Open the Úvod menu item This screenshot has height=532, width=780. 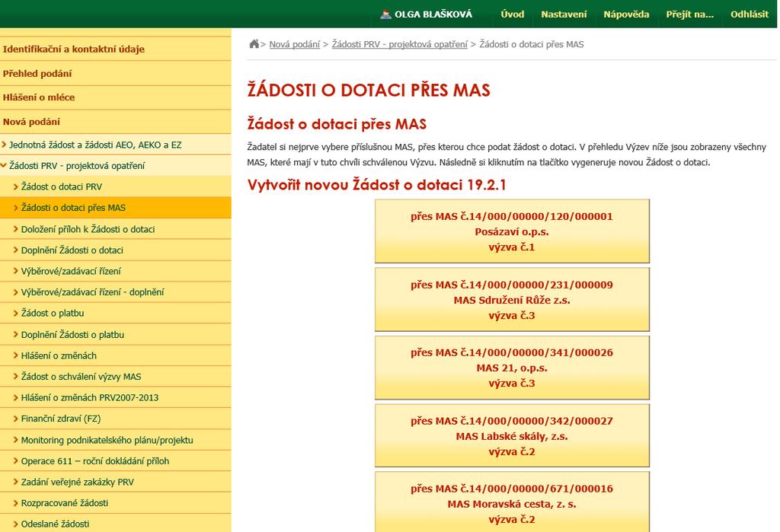point(513,14)
